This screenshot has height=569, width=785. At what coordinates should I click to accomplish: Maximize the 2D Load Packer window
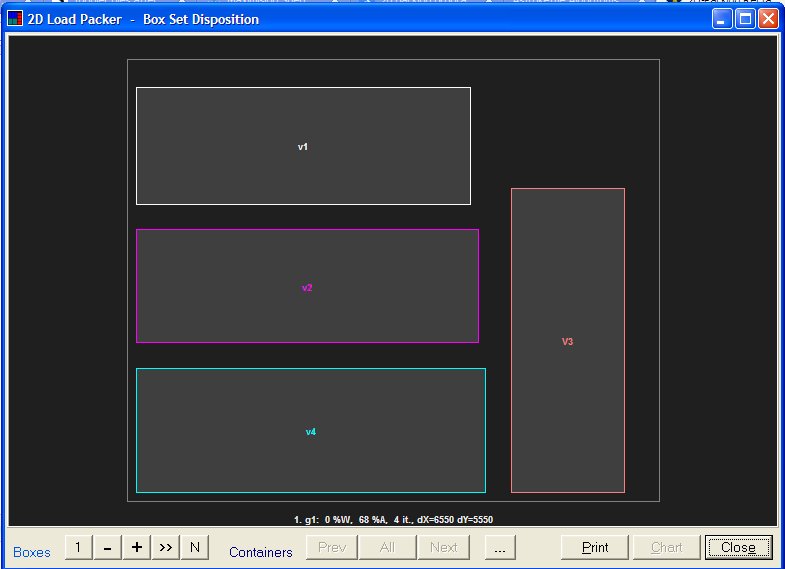coord(745,19)
